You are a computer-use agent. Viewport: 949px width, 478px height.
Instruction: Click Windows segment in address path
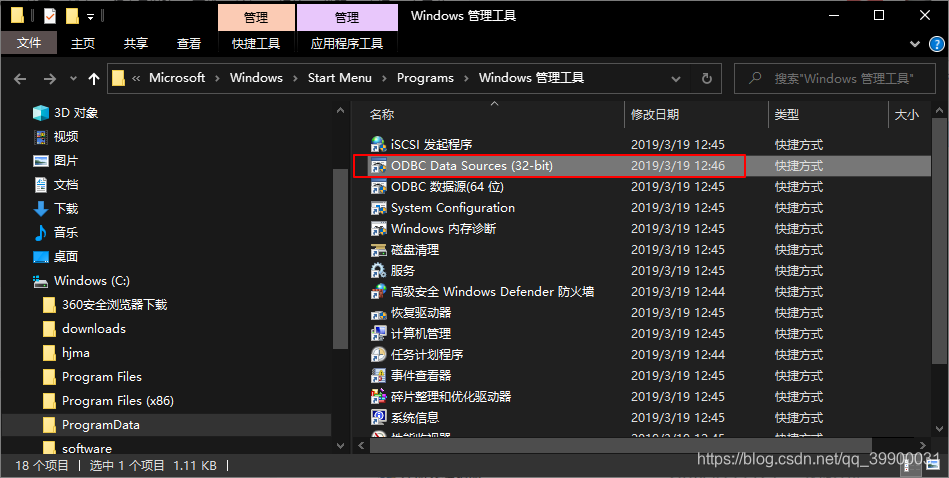[x=256, y=78]
